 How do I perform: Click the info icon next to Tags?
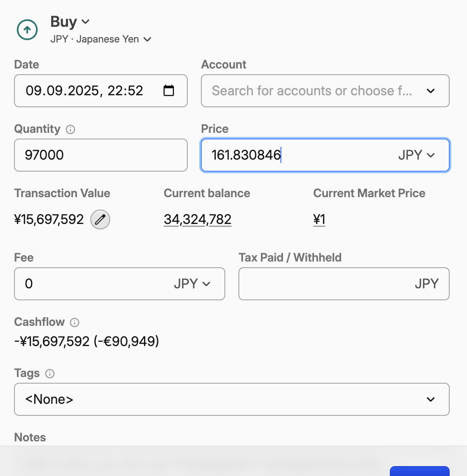(50, 374)
